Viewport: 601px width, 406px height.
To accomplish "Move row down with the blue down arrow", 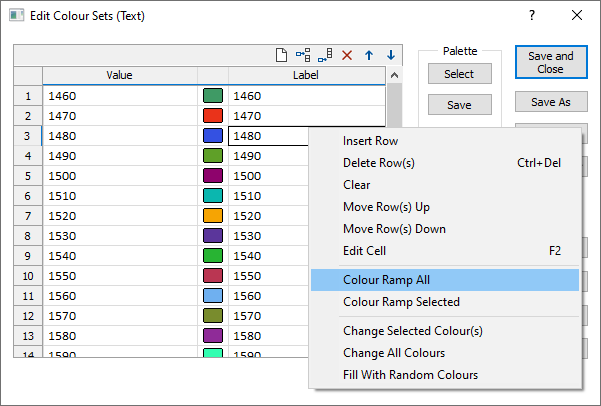I will (391, 55).
